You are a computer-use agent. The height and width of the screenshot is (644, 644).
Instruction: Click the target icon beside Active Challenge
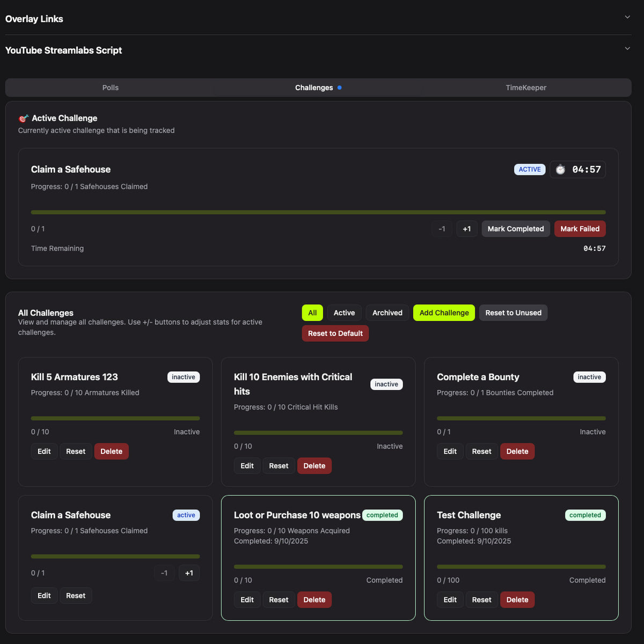(x=24, y=119)
